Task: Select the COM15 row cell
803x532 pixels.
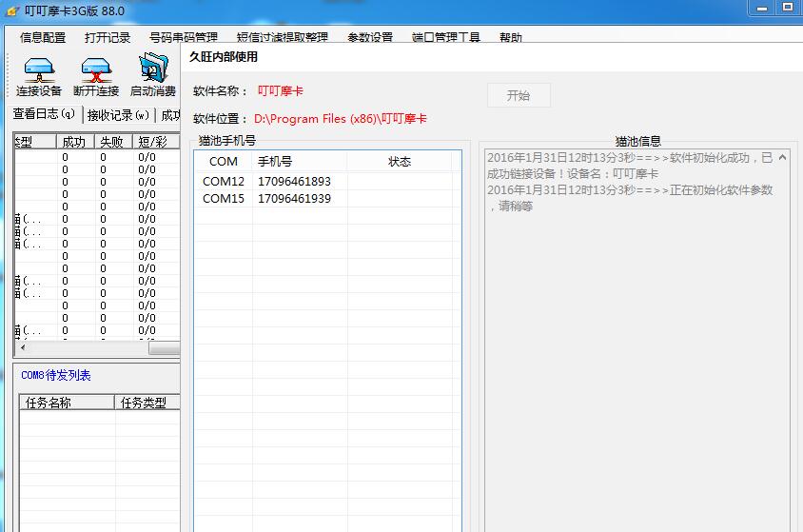Action: point(224,198)
